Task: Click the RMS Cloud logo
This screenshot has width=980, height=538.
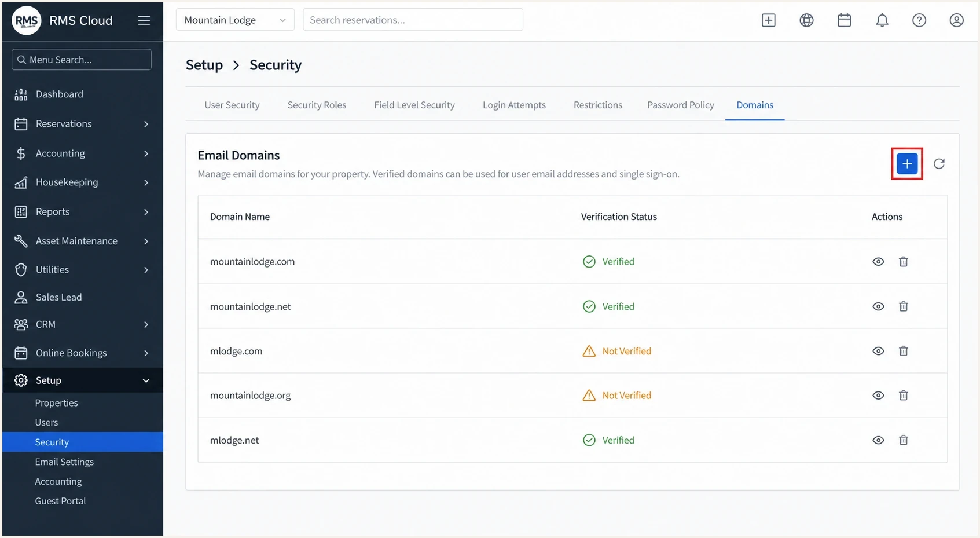Action: click(x=27, y=21)
